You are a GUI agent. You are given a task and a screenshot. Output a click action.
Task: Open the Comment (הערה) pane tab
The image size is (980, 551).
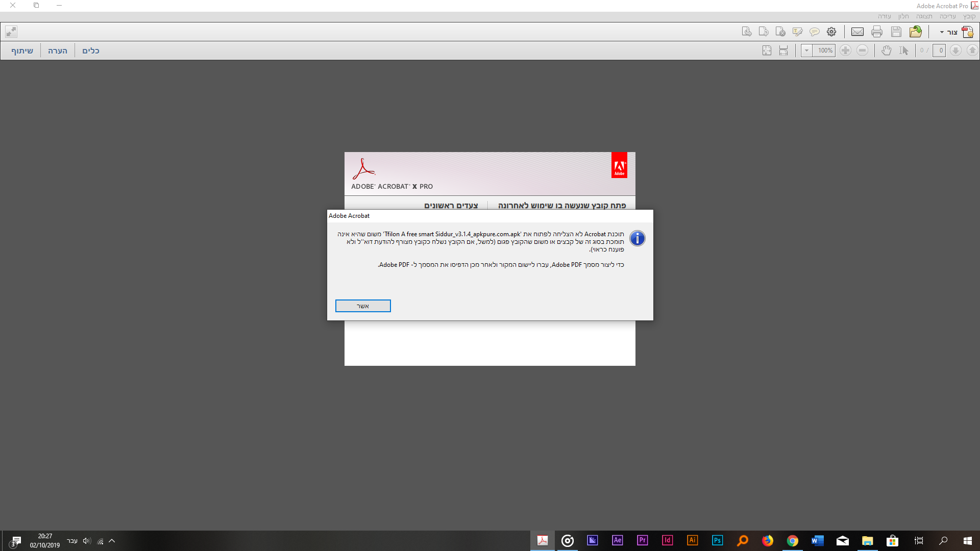58,51
